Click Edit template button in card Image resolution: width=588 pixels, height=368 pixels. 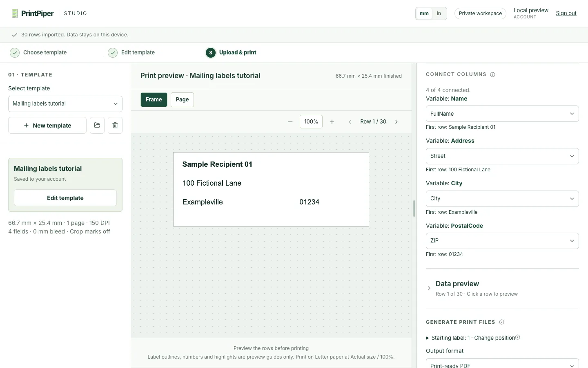65,198
